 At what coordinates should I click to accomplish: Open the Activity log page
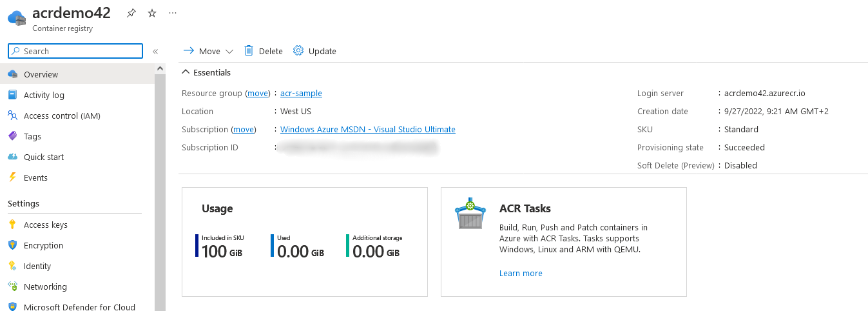pos(77,95)
